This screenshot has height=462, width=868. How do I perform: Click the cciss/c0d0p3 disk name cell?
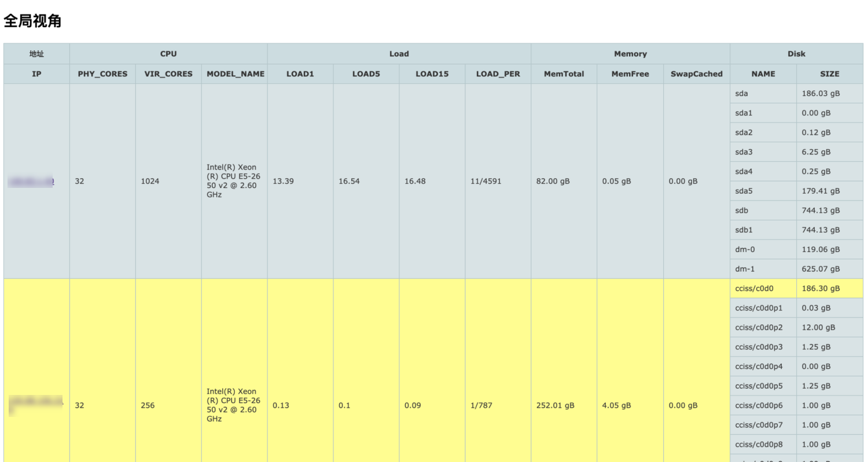pyautogui.click(x=763, y=347)
